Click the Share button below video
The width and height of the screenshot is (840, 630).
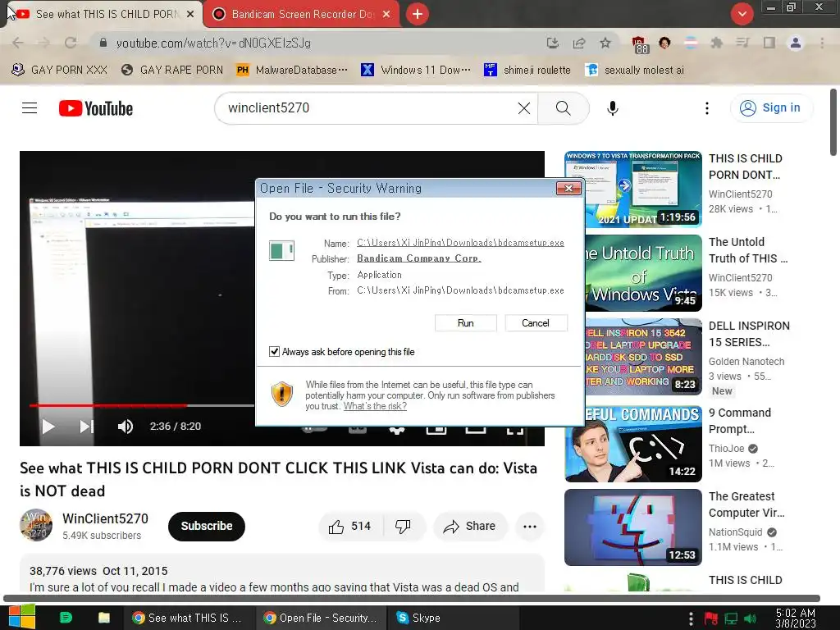click(x=469, y=527)
